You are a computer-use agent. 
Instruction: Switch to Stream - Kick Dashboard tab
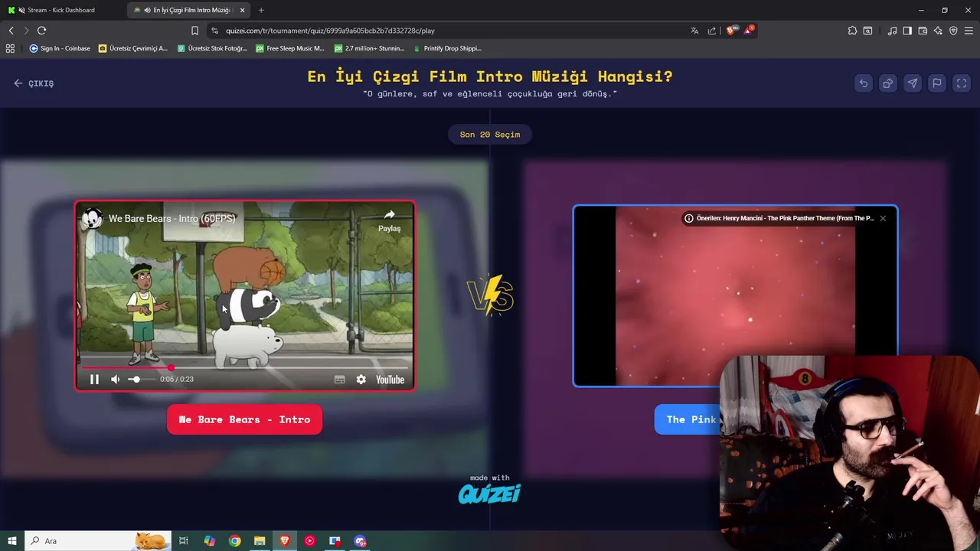[61, 10]
